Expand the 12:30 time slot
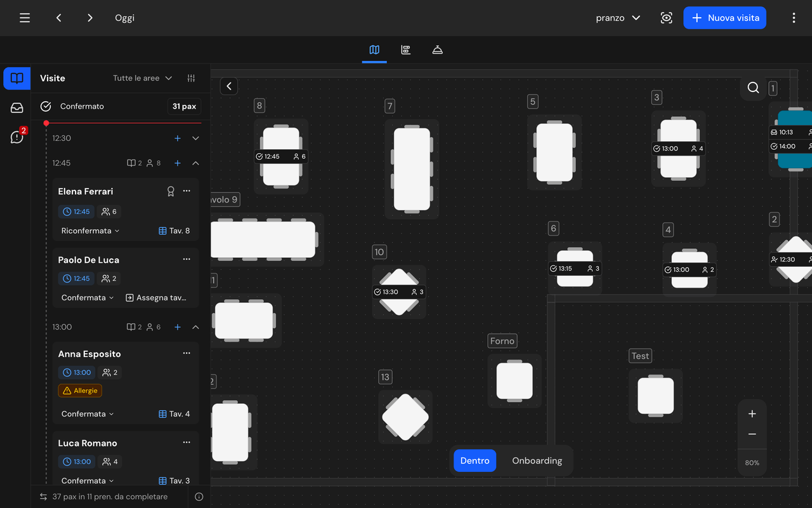This screenshot has width=812, height=508. click(x=195, y=138)
